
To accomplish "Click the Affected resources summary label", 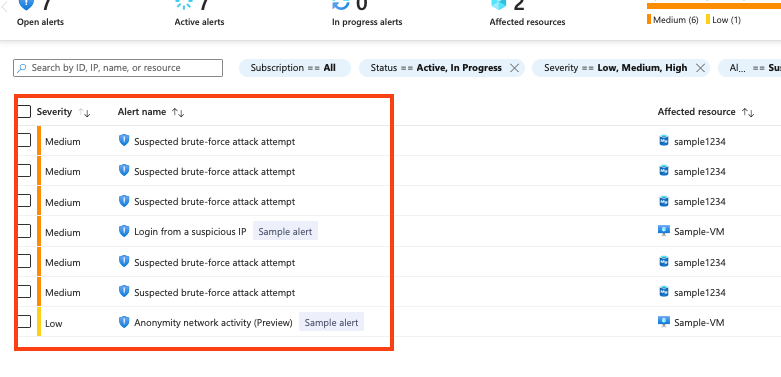I will [x=527, y=22].
